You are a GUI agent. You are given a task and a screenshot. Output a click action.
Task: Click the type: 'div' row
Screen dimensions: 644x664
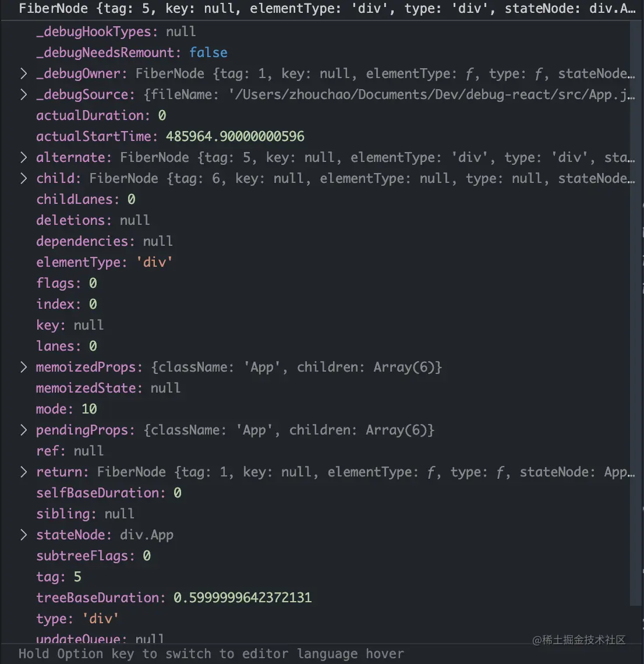pyautogui.click(x=77, y=619)
